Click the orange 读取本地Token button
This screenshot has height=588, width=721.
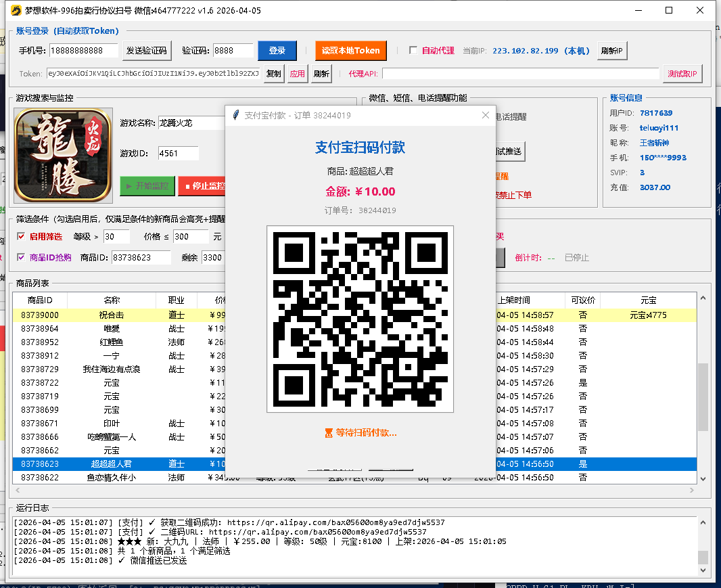tap(350, 50)
